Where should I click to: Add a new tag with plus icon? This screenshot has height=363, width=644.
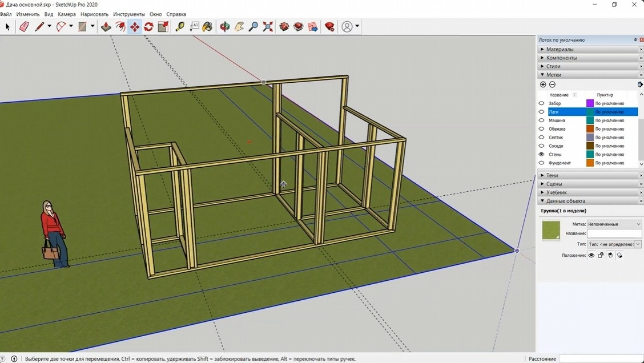tap(543, 84)
